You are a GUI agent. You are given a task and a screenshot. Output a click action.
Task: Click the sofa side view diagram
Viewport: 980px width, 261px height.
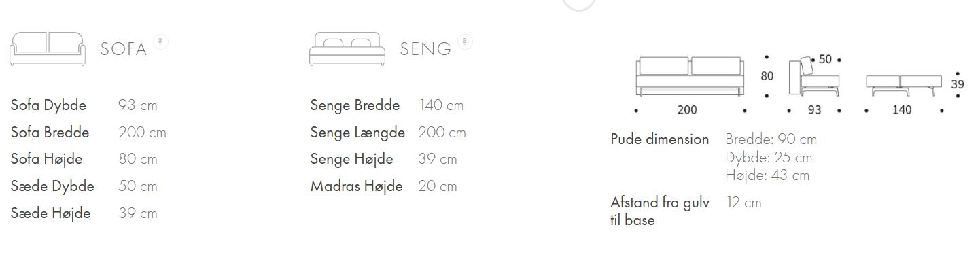point(814,77)
